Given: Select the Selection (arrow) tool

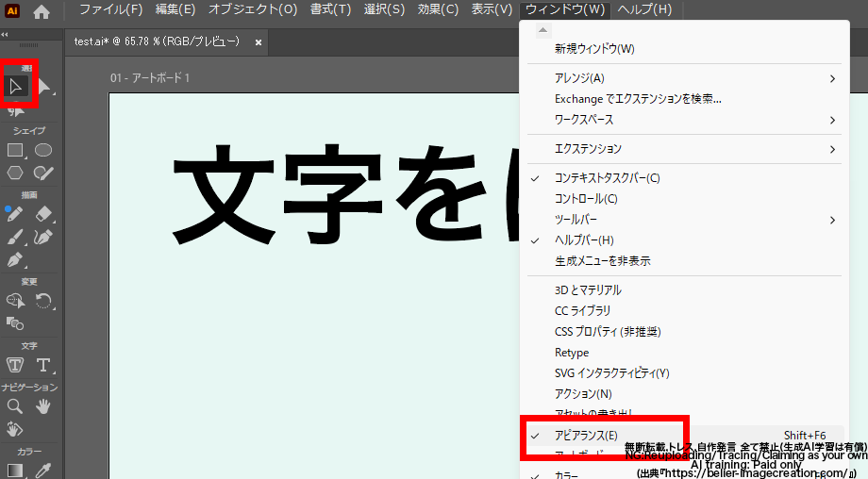Looking at the screenshot, I should click(x=15, y=87).
